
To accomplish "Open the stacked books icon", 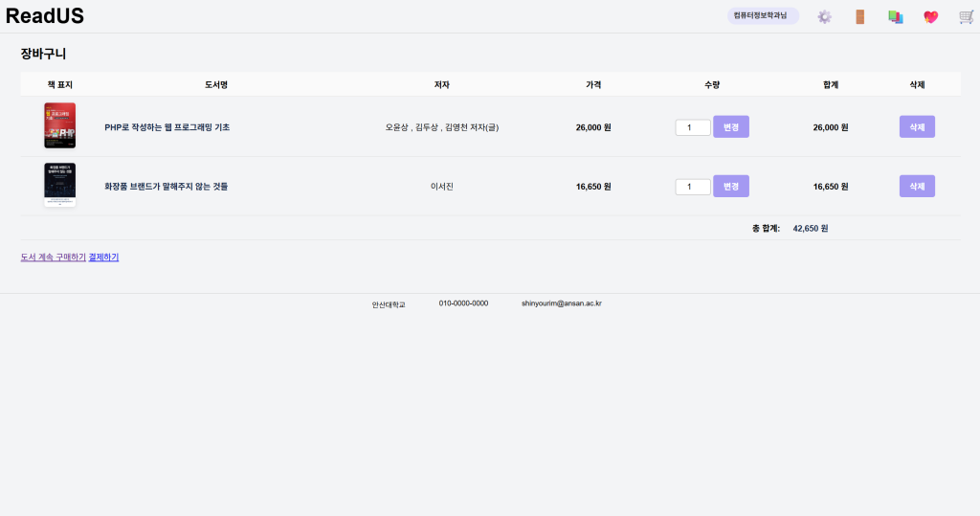I will click(896, 17).
